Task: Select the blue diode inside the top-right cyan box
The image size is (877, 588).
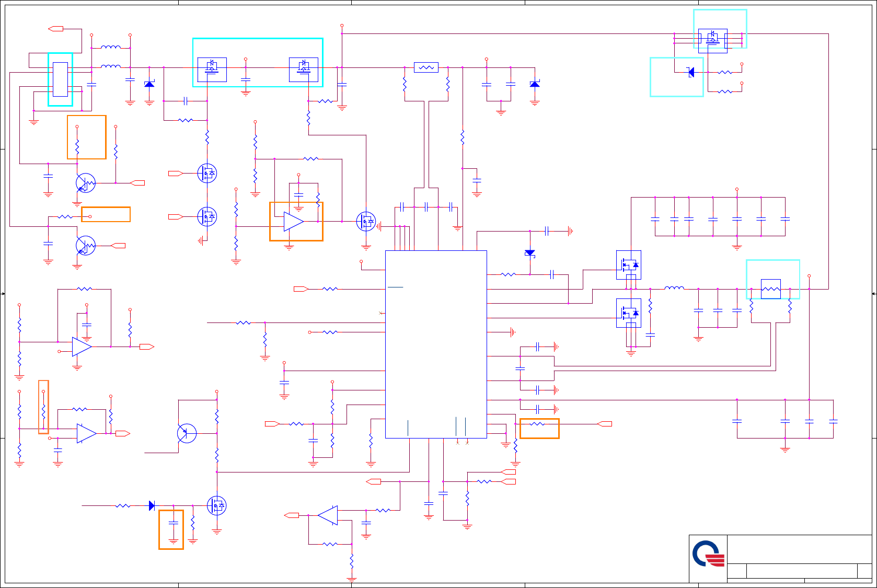Action: click(691, 72)
